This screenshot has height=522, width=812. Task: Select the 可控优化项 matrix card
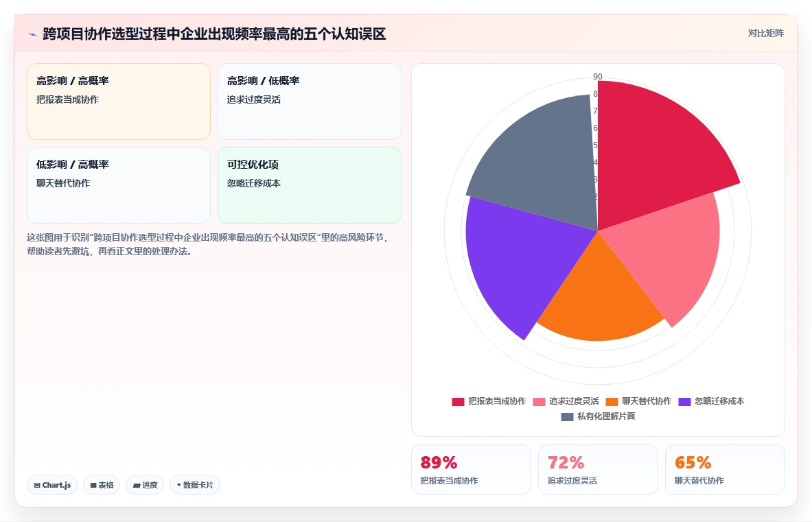click(x=309, y=185)
